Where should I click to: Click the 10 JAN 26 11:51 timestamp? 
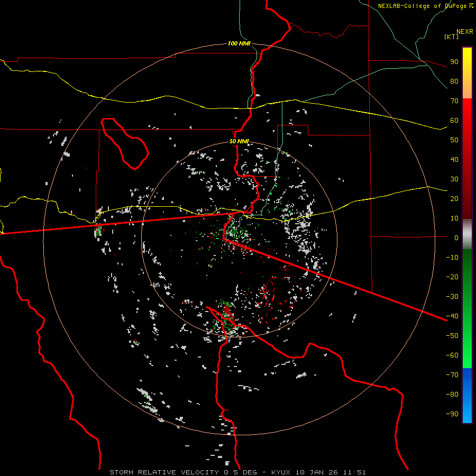(330, 472)
